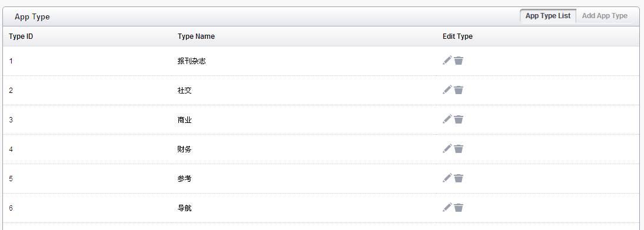Remove the 商业 type via trash icon
Image resolution: width=644 pixels, height=230 pixels.
[459, 120]
